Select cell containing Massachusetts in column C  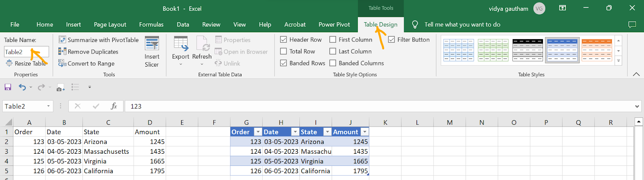point(108,151)
